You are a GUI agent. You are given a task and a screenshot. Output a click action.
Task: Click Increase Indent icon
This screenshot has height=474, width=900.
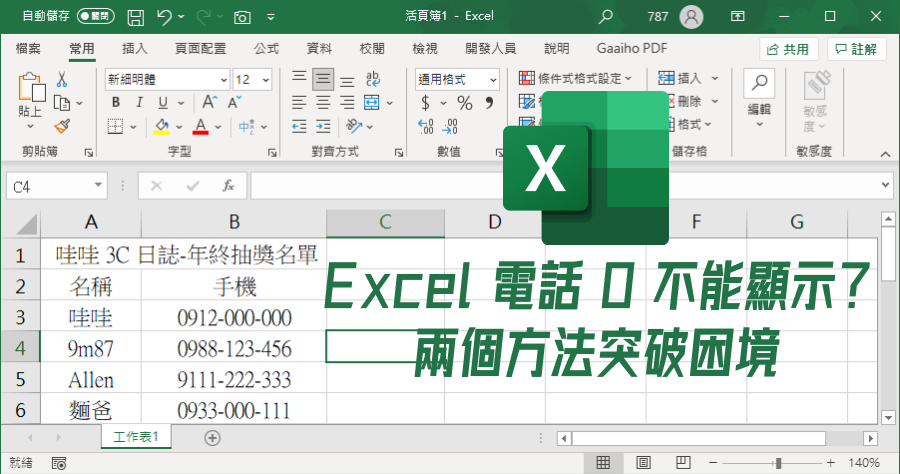point(323,127)
